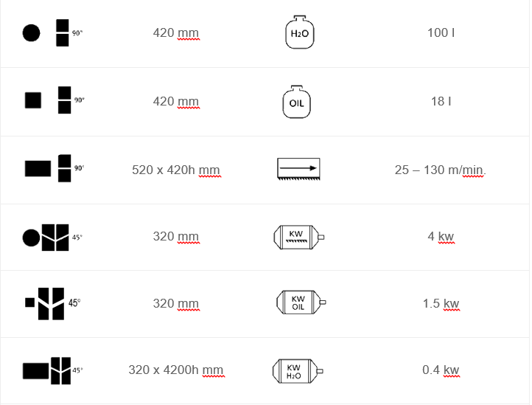Click the 4 kw power value
532x405 pixels.
pos(441,237)
